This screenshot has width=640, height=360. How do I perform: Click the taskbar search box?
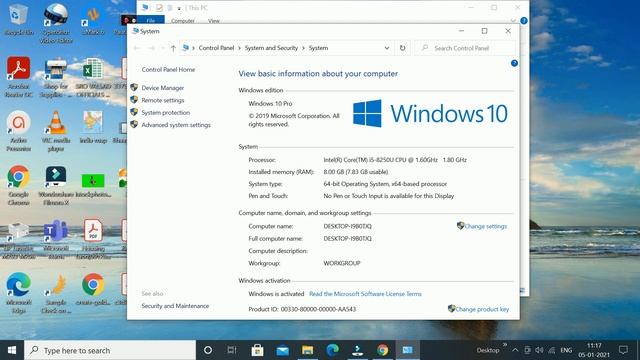pyautogui.click(x=110, y=350)
